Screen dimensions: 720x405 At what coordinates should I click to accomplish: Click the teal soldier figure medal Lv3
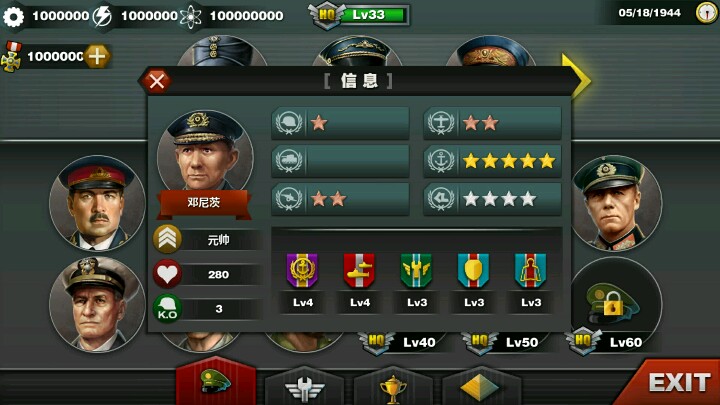coord(530,270)
